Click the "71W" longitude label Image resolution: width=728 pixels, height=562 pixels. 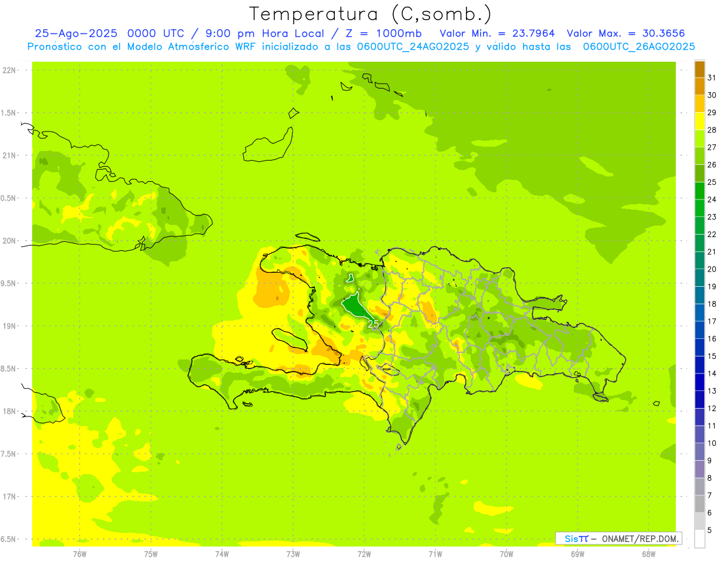(435, 554)
